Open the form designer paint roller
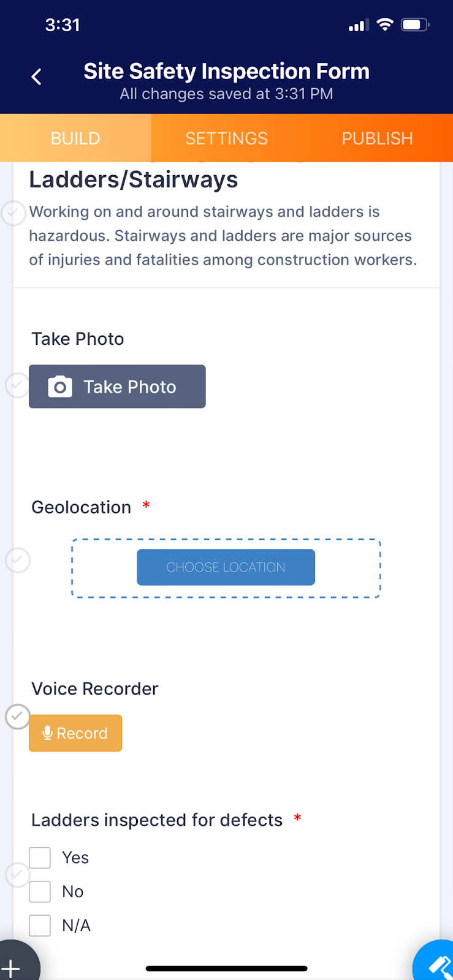Screen dimensions: 453x980 pyautogui.click(x=438, y=966)
